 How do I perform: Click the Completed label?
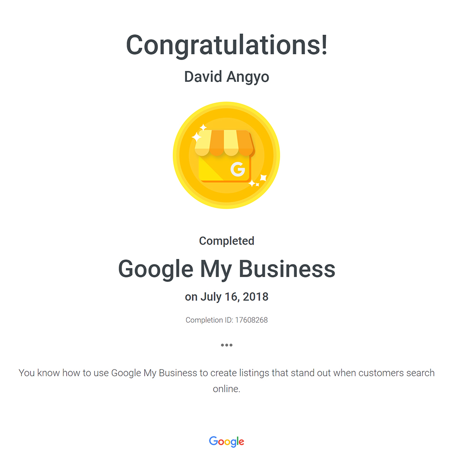(226, 241)
